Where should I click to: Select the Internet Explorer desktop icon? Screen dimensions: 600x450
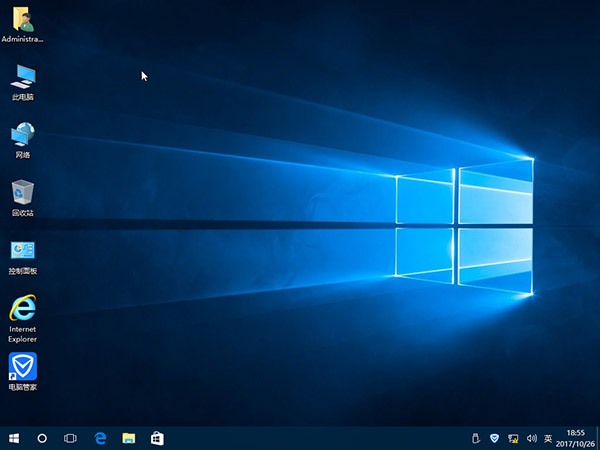23,318
